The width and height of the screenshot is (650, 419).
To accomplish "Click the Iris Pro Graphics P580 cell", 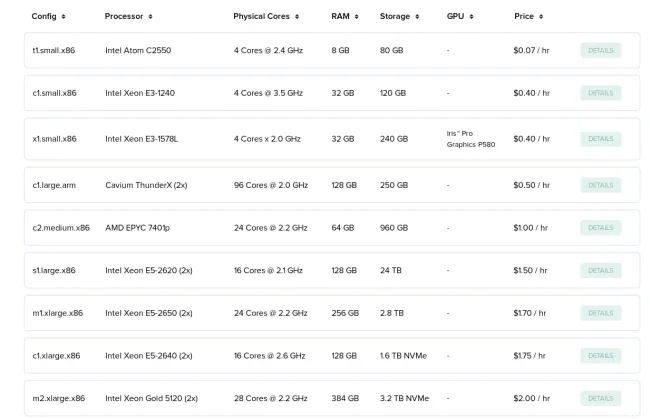I will click(470, 139).
